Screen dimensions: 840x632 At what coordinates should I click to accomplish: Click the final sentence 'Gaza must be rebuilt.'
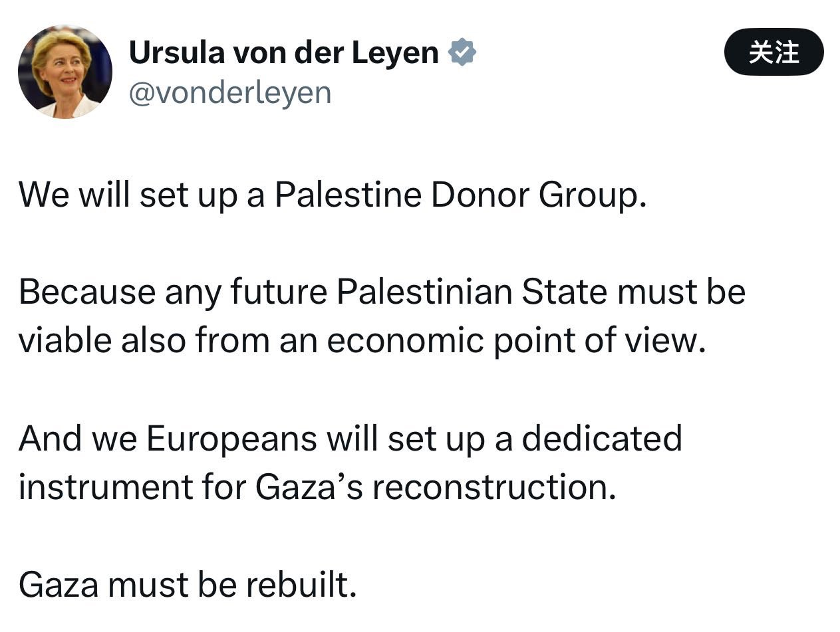click(x=188, y=585)
